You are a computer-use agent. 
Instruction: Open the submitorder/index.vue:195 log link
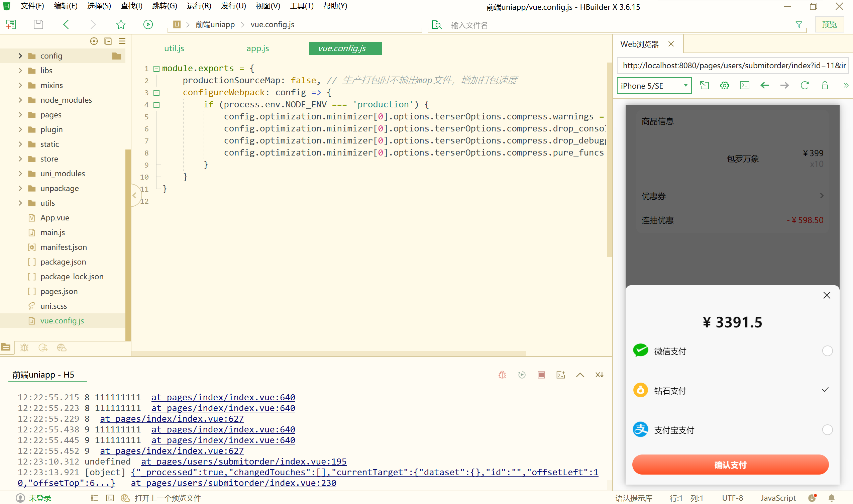click(x=243, y=462)
